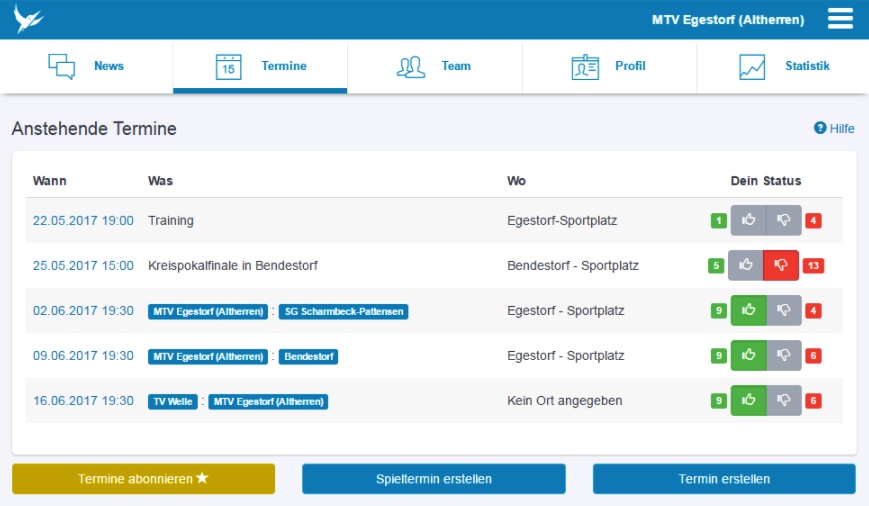
Task: Toggle thumbs down for TV Welle match
Action: pyautogui.click(x=784, y=400)
